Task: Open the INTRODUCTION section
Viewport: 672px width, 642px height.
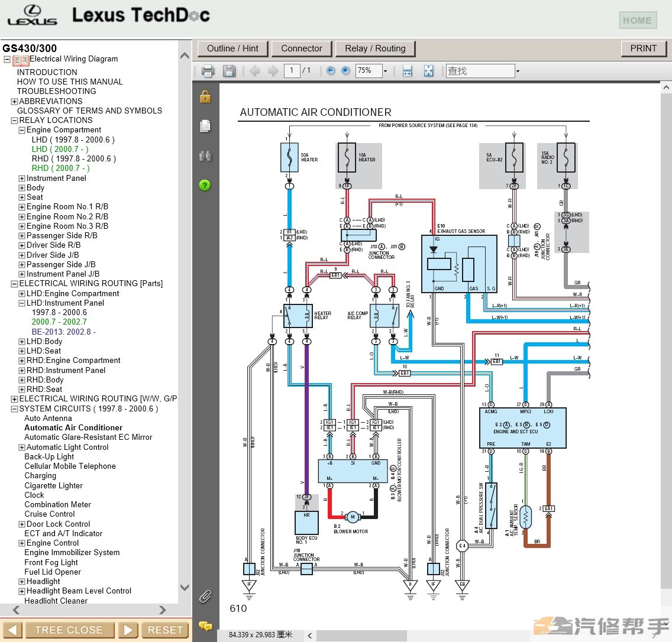Action: [x=47, y=72]
